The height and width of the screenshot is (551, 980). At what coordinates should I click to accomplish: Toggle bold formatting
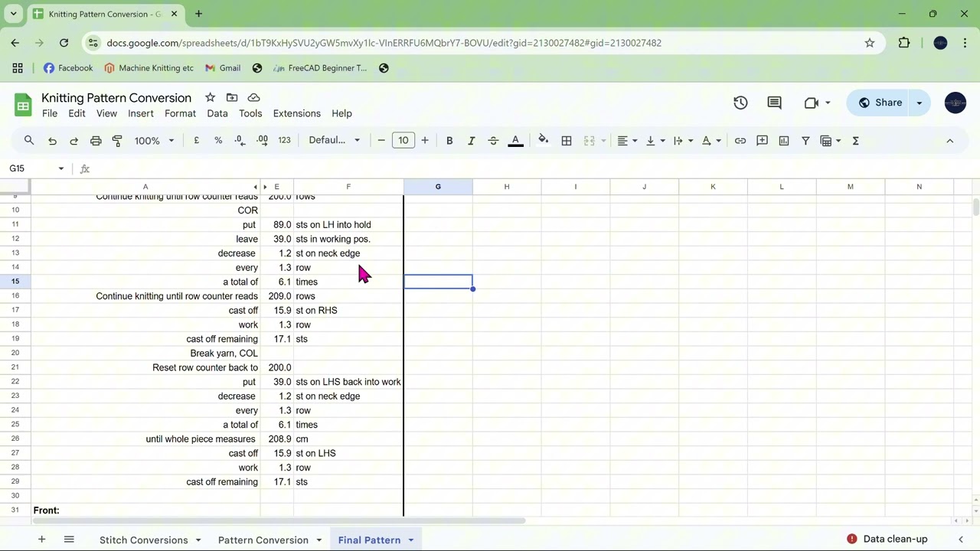pos(449,141)
